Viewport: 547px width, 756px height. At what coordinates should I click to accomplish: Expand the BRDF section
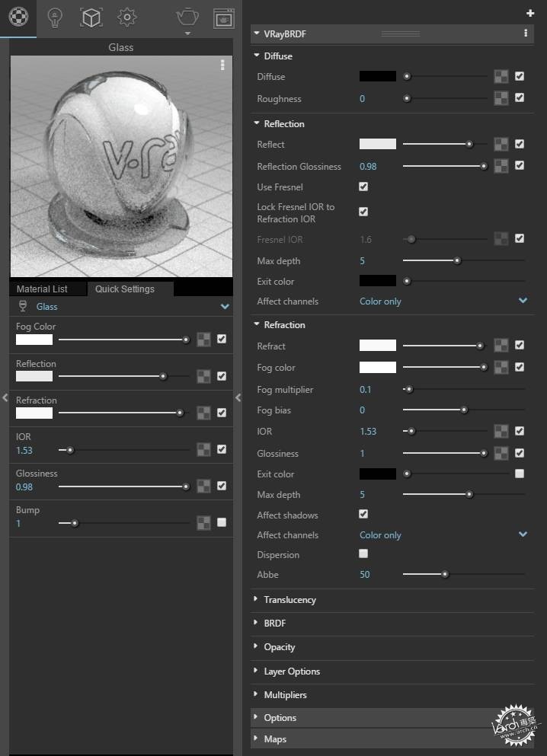click(x=256, y=623)
